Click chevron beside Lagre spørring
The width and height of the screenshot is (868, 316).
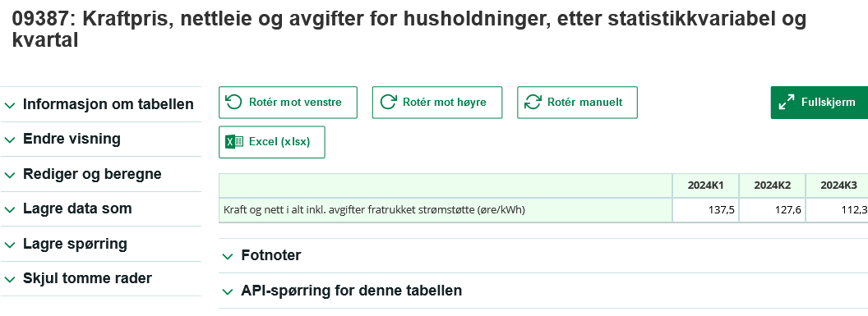pyautogui.click(x=9, y=245)
